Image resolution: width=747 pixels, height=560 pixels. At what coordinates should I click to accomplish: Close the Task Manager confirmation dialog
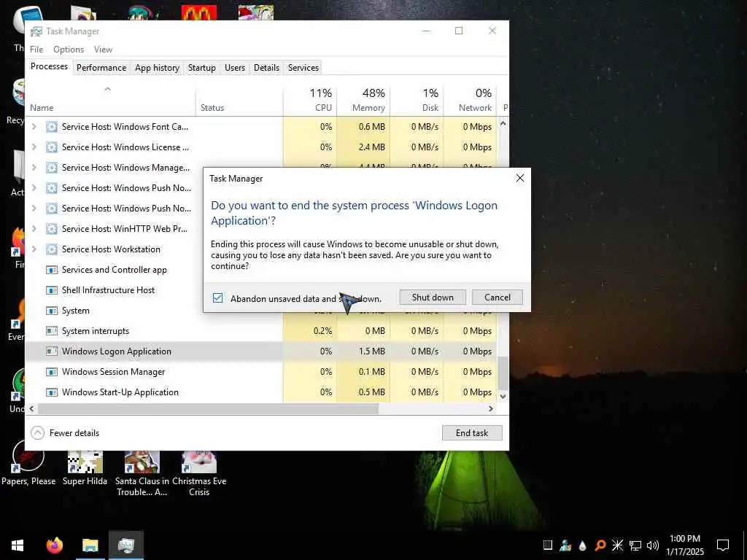[x=519, y=178]
